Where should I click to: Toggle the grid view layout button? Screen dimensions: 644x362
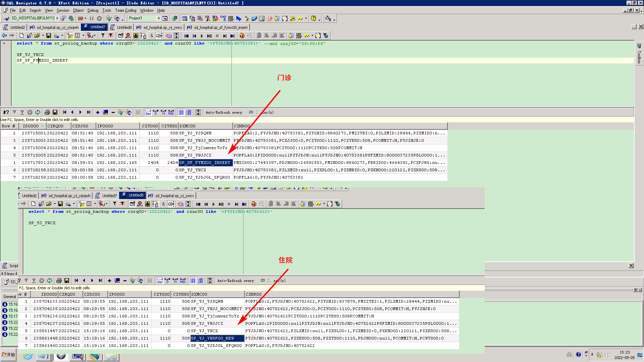tap(181, 112)
